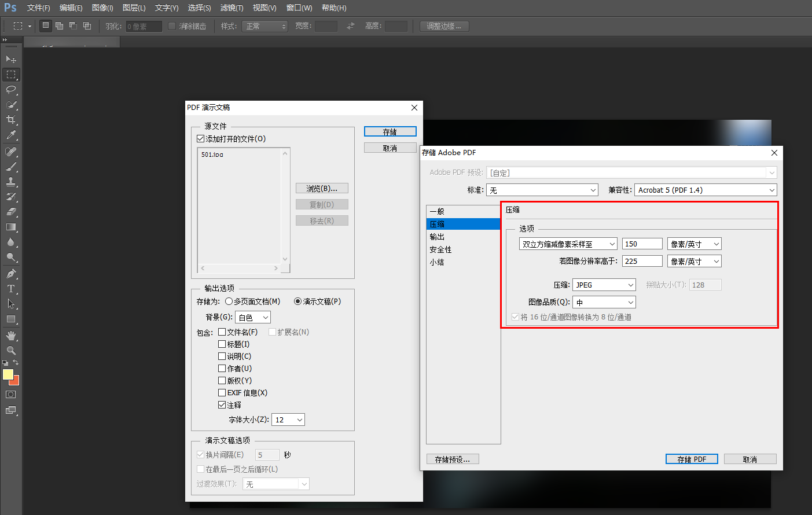Screen dimensions: 812x515
Task: Uncheck the 注释 option
Action: pyautogui.click(x=222, y=404)
